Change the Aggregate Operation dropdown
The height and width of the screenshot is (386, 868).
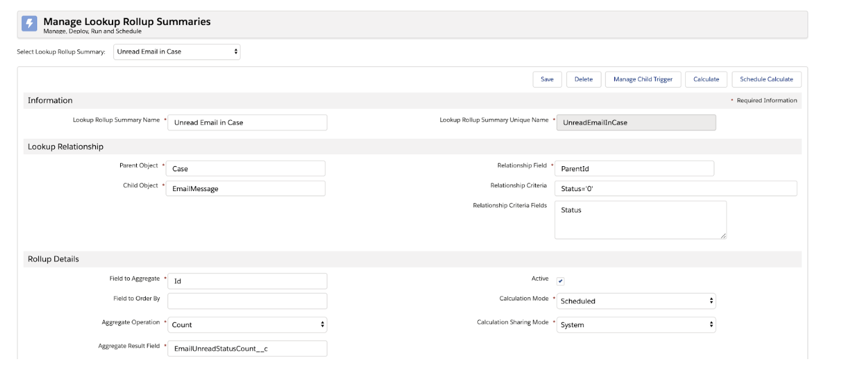[x=247, y=325]
